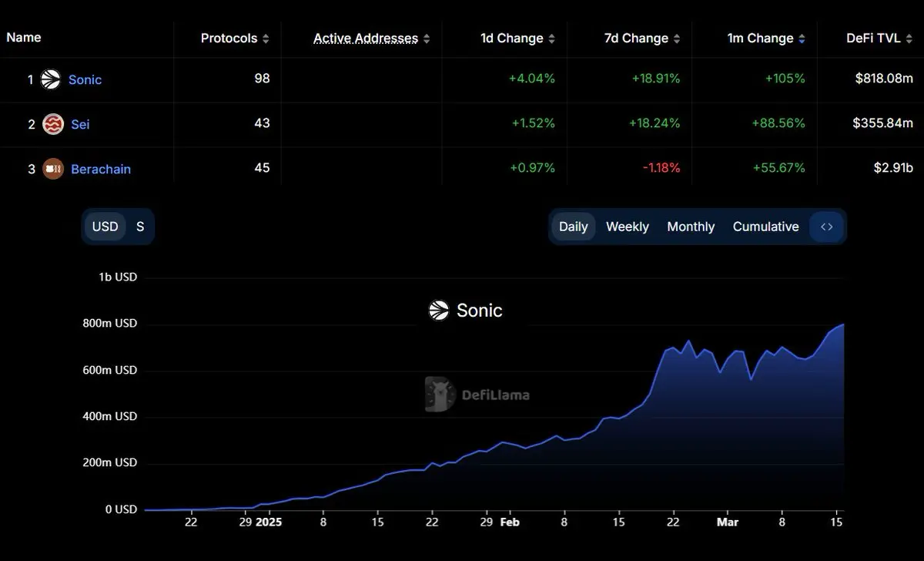Select the Cumulative chart view
The image size is (924, 561).
765,227
